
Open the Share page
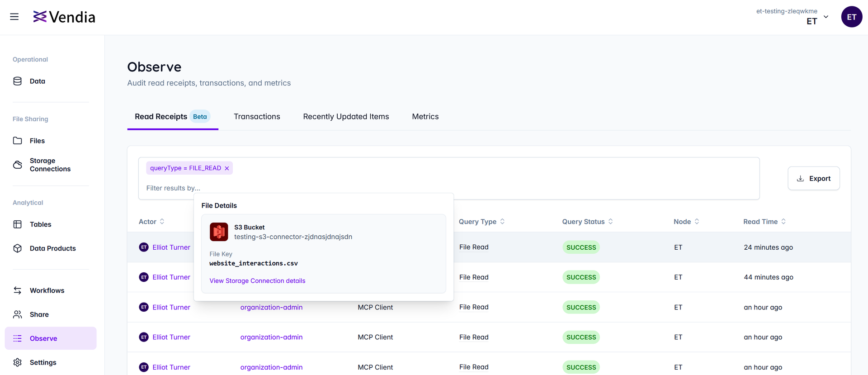[x=39, y=314]
